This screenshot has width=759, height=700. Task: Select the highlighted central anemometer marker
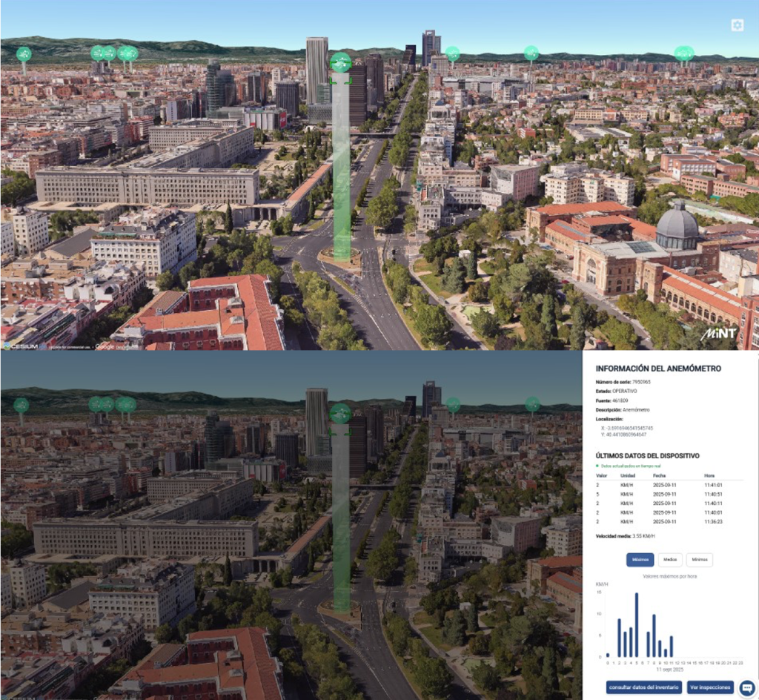pyautogui.click(x=340, y=64)
